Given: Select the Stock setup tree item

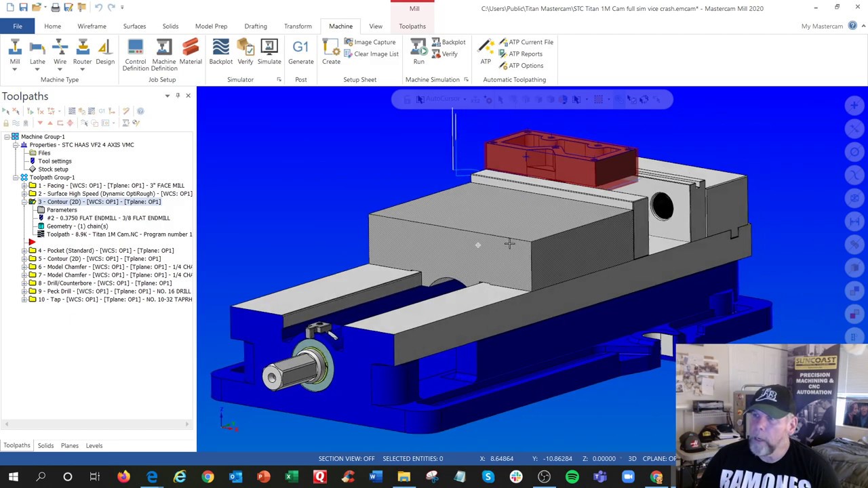Looking at the screenshot, I should (x=52, y=169).
